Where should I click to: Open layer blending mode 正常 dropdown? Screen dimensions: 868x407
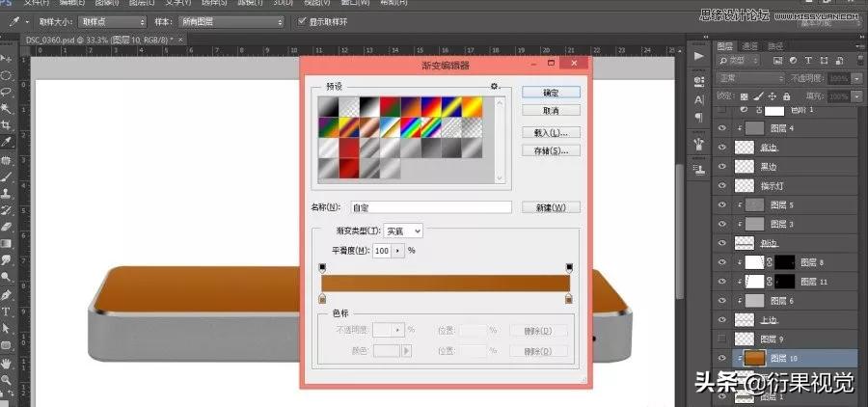coord(750,79)
